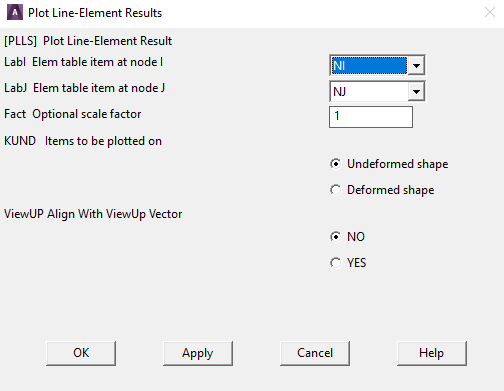Click the PLLS Plot Line-Element Result heading

[x=88, y=41]
